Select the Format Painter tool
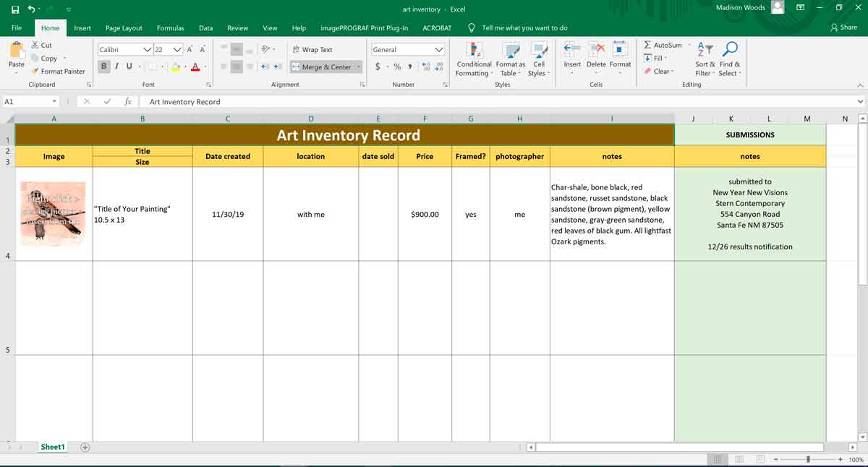Viewport: 868px width, 467px height. [x=58, y=71]
